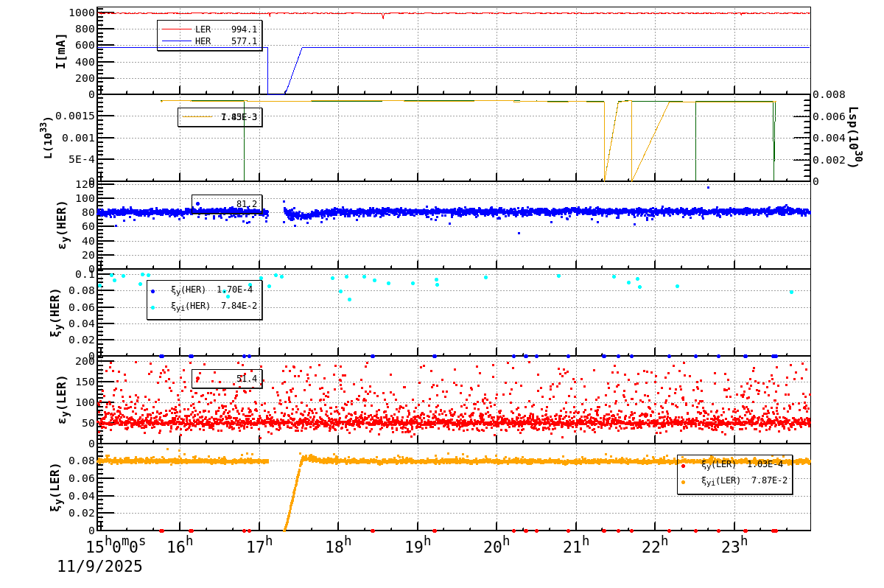Screen dimensions: 884x588
Task: Click the 0.1 tick on the ξy(HER) axis
Action: pos(87,274)
